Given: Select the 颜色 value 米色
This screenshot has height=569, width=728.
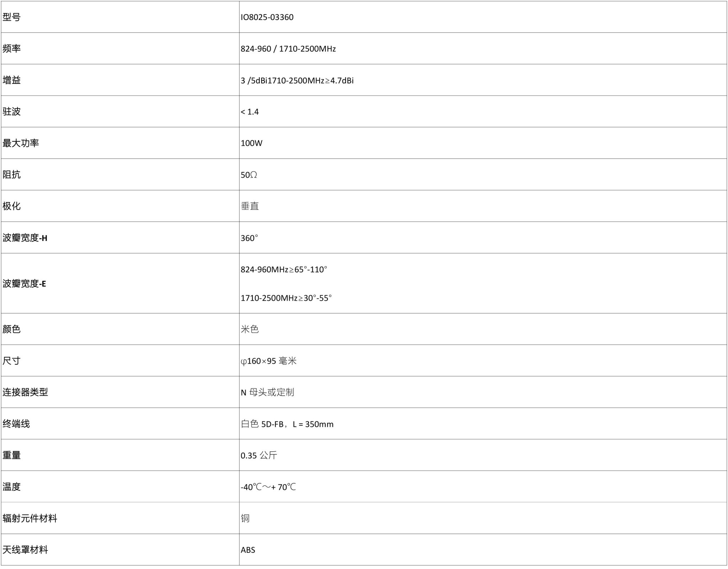Looking at the screenshot, I should click(250, 329).
